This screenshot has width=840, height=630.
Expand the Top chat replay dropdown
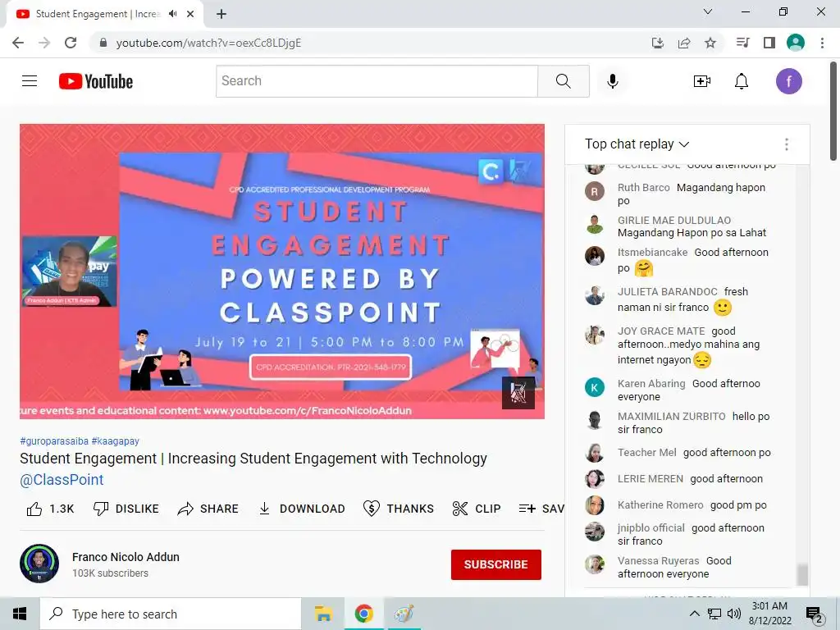pos(637,144)
